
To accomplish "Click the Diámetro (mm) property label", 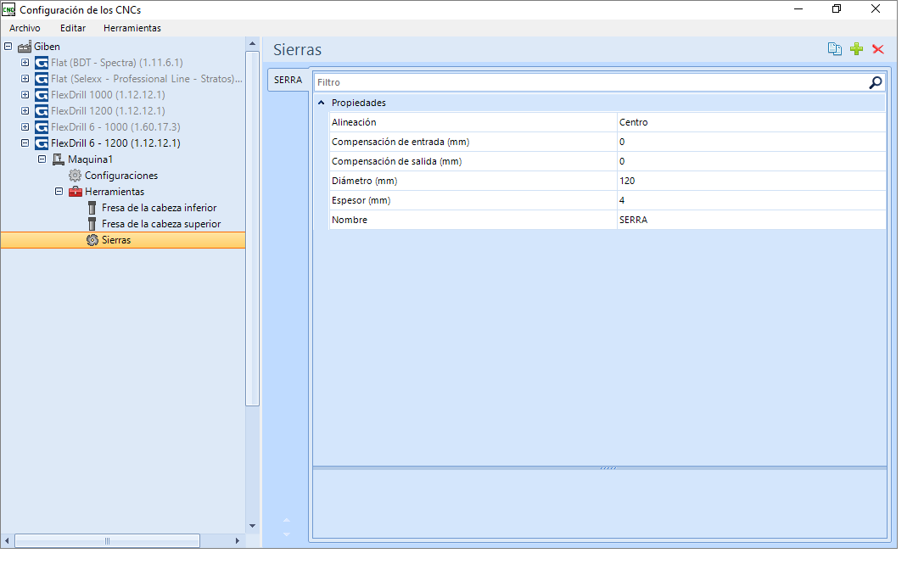I will coord(364,181).
